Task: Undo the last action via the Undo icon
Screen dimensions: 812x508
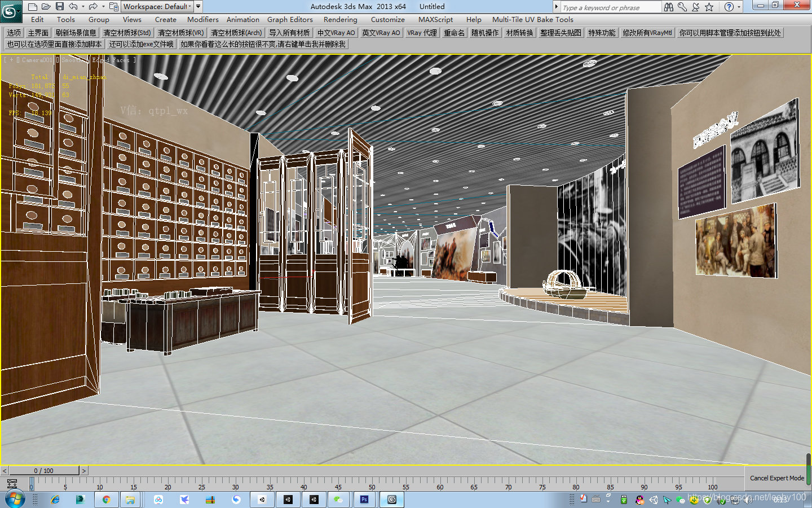Action: pos(72,6)
